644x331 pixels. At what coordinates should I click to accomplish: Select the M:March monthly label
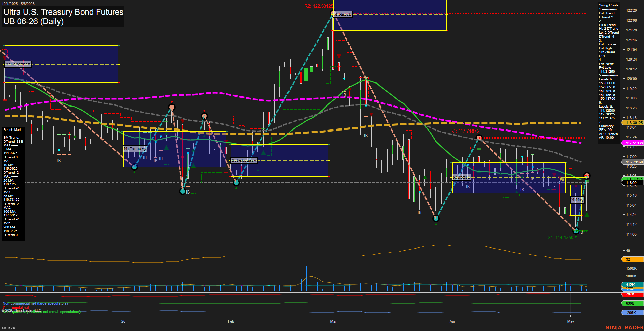(343, 14)
